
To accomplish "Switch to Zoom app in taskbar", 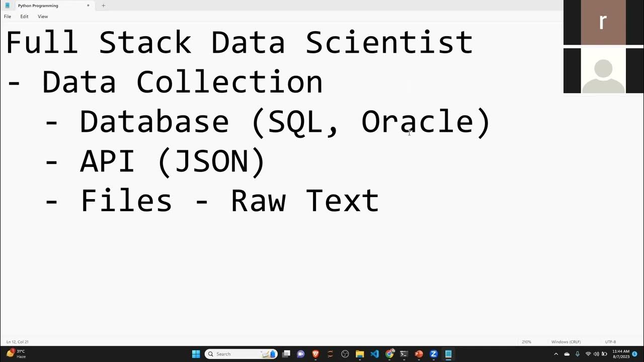I will point(433,354).
